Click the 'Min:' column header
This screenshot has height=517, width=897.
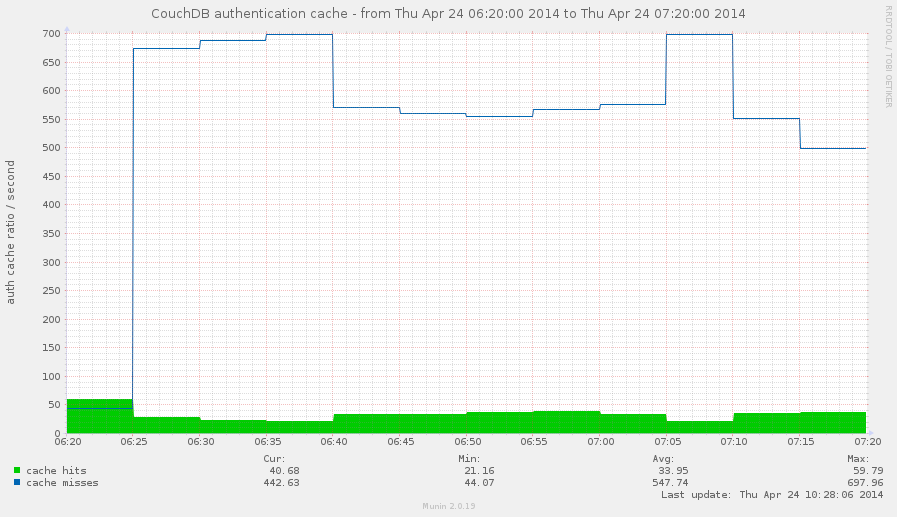click(469, 459)
